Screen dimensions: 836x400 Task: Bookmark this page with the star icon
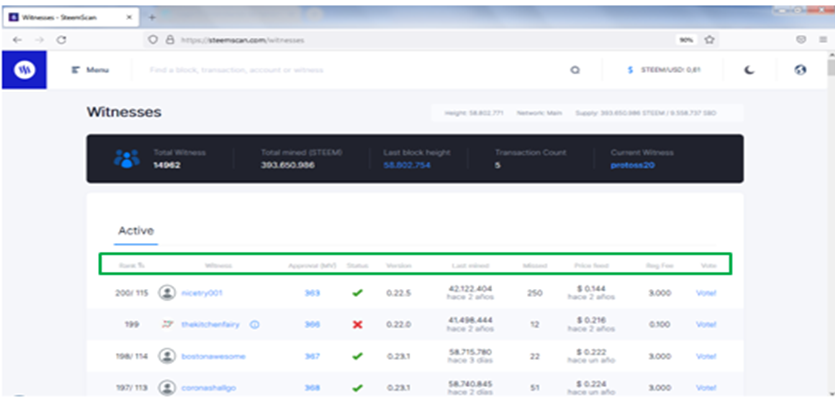coord(709,39)
